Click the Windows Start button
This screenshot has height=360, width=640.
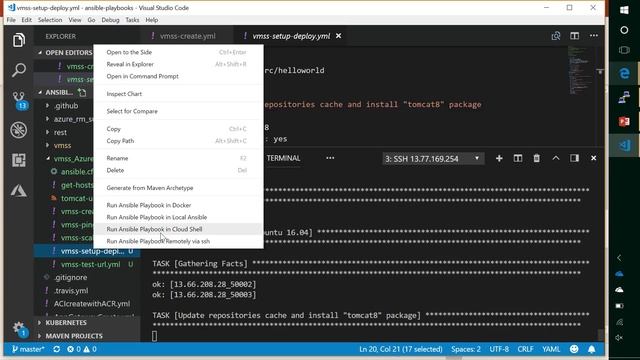pos(624,10)
